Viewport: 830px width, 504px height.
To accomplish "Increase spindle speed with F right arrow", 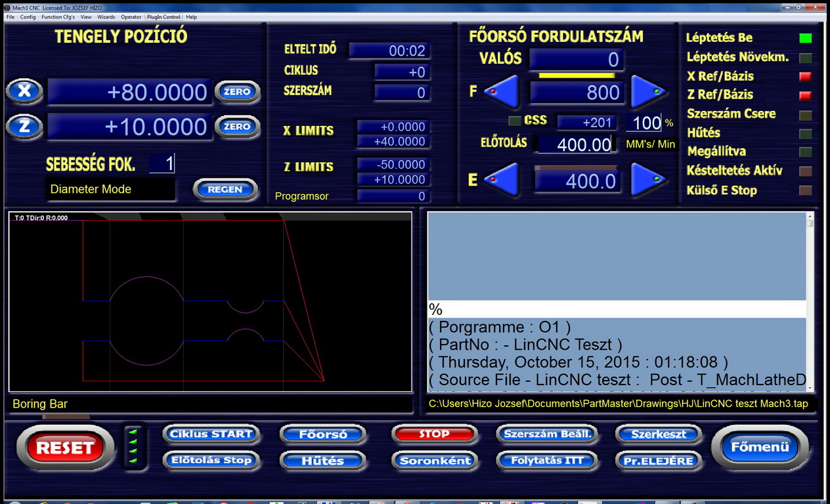I will point(648,92).
